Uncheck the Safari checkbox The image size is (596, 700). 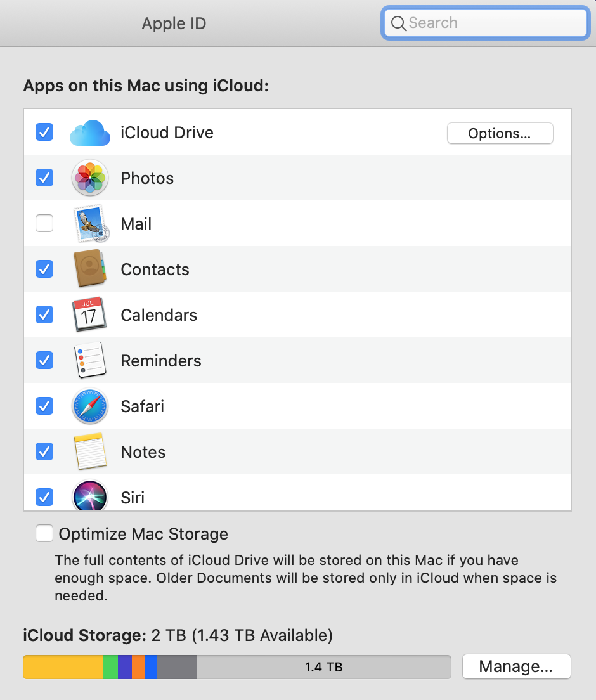44,406
